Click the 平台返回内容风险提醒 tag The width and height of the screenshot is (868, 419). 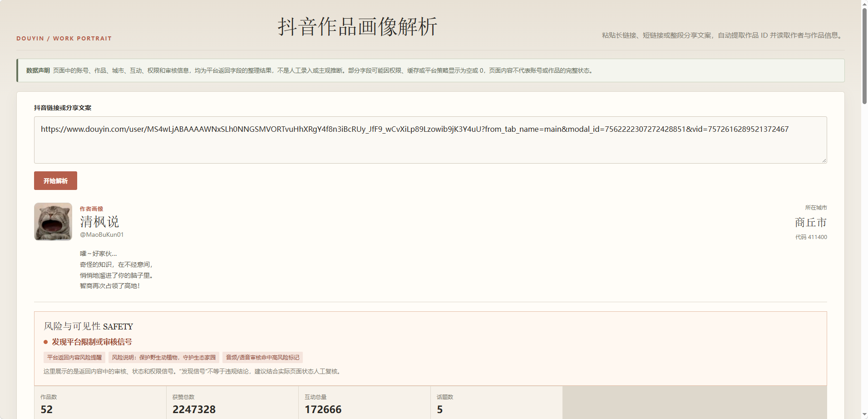(x=74, y=358)
